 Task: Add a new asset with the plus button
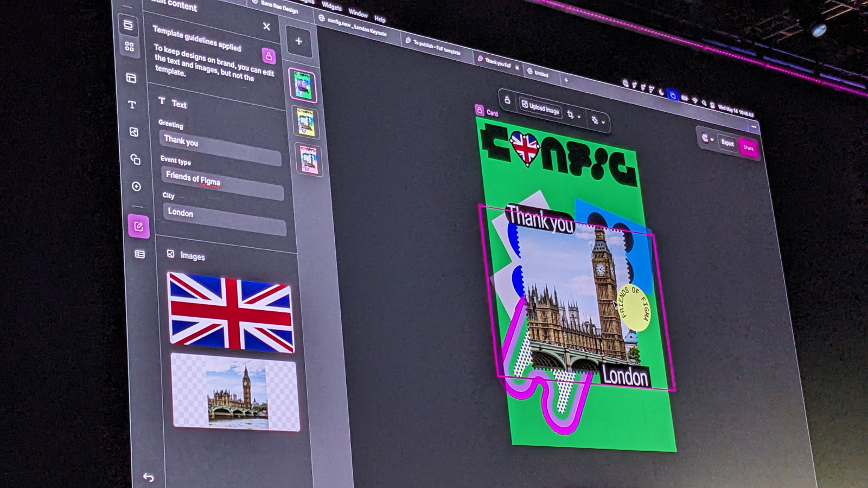click(298, 41)
